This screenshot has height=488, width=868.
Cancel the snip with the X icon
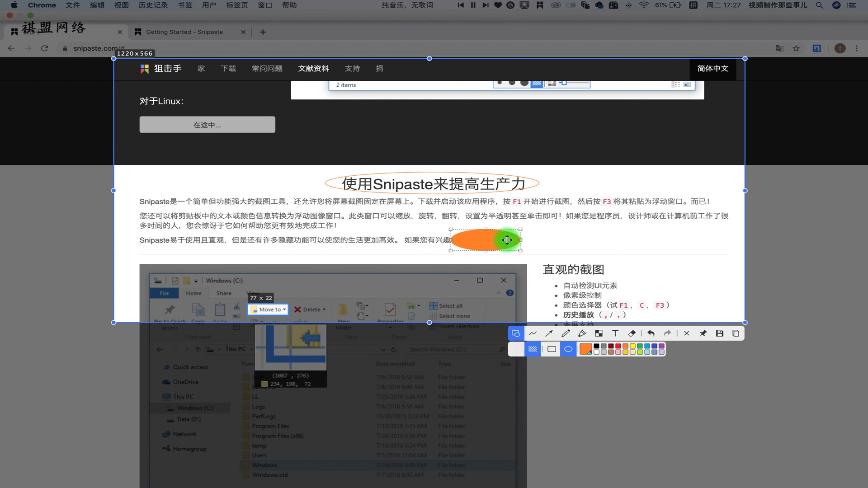[686, 333]
